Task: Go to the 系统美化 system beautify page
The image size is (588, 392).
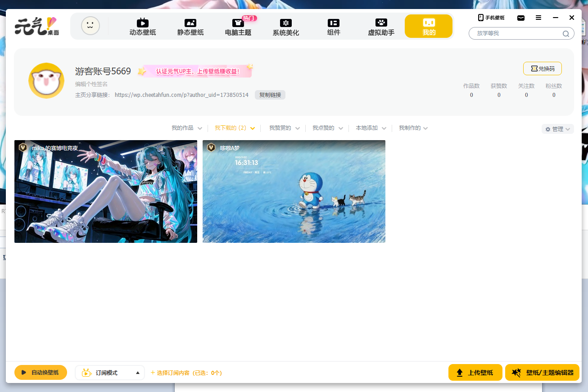Action: click(286, 27)
